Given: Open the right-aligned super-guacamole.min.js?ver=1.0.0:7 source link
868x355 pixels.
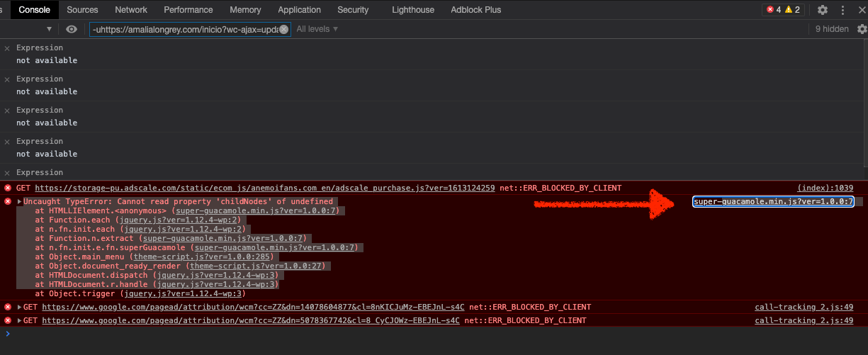Looking at the screenshot, I should point(774,202).
